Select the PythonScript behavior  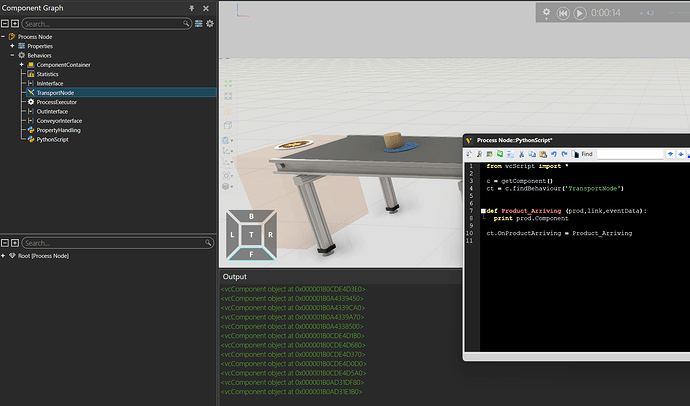pyautogui.click(x=52, y=139)
